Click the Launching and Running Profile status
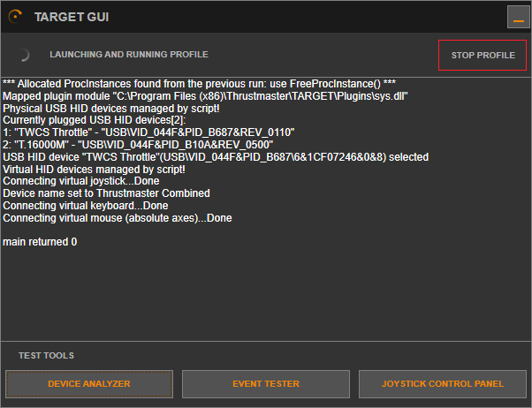Viewport: 532px width, 408px height. 129,55
